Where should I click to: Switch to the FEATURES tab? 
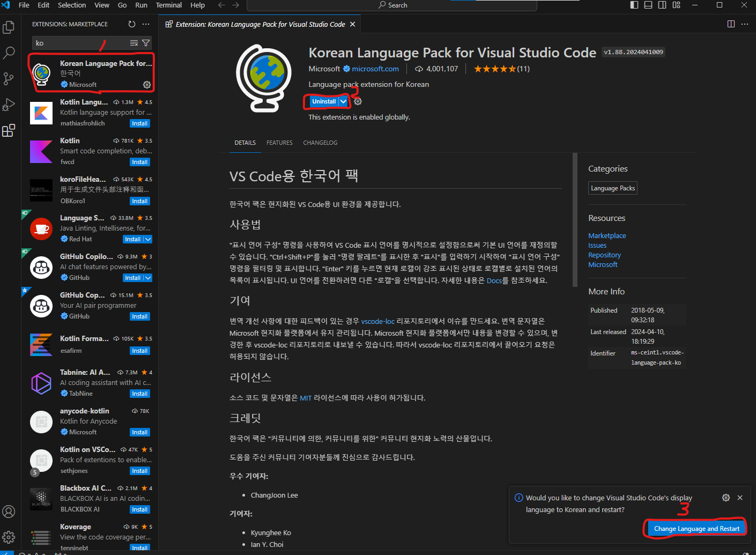(x=279, y=143)
